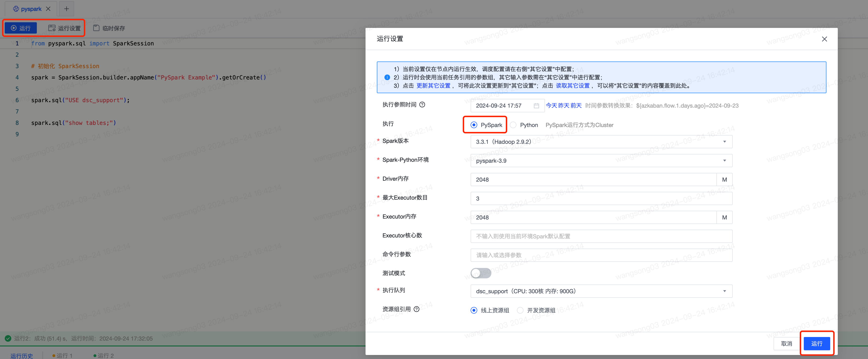Enable the 测试模式 toggle switch
Viewport: 868px width, 359px height.
point(481,273)
